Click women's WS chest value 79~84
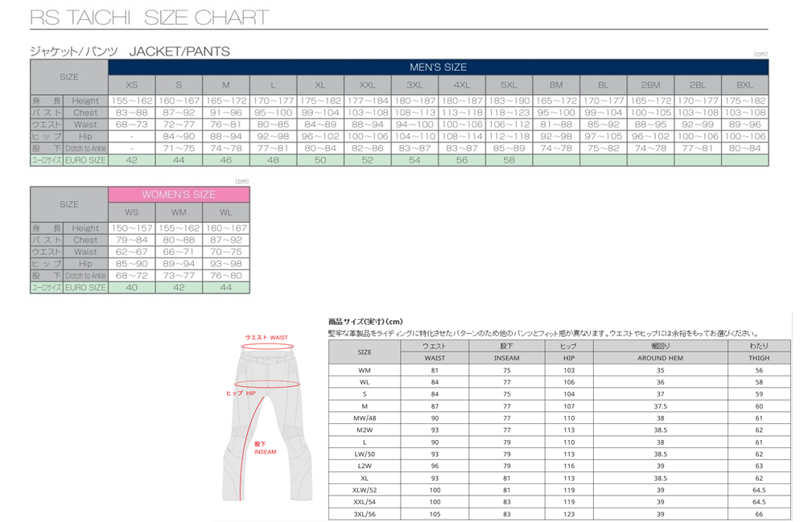This screenshot has height=522, width=812. [131, 240]
